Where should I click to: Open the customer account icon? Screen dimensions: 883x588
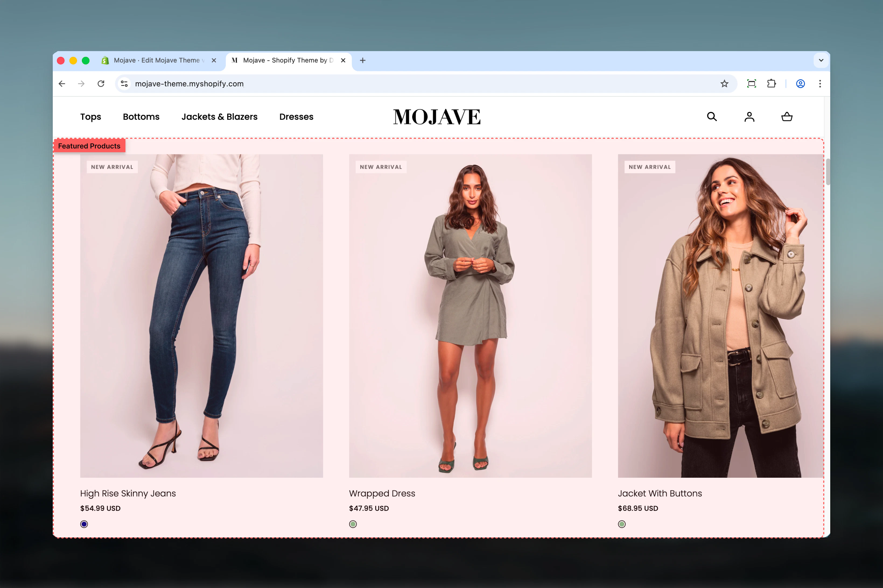point(749,117)
